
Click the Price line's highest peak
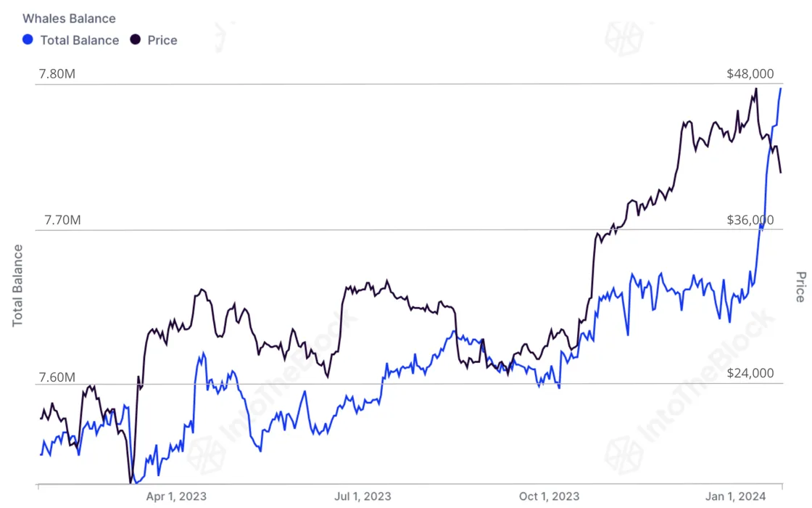point(756,89)
